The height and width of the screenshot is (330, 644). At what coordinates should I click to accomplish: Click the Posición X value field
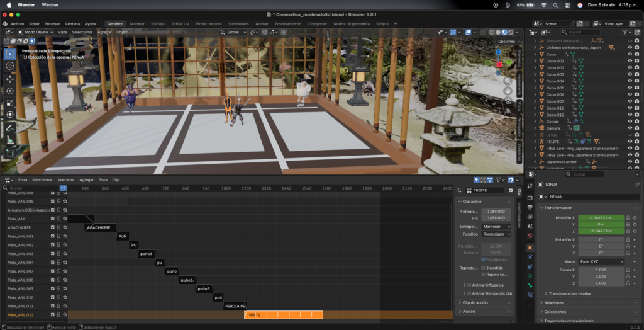tap(601, 218)
